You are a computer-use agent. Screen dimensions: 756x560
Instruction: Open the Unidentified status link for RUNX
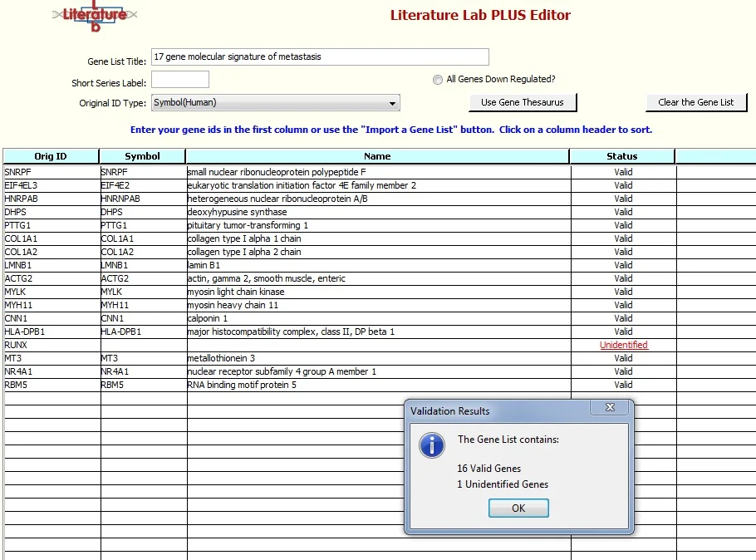pos(623,345)
